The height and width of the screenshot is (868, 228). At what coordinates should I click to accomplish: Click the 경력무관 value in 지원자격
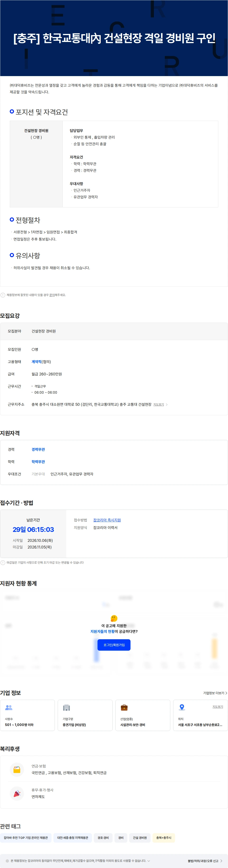click(38, 449)
